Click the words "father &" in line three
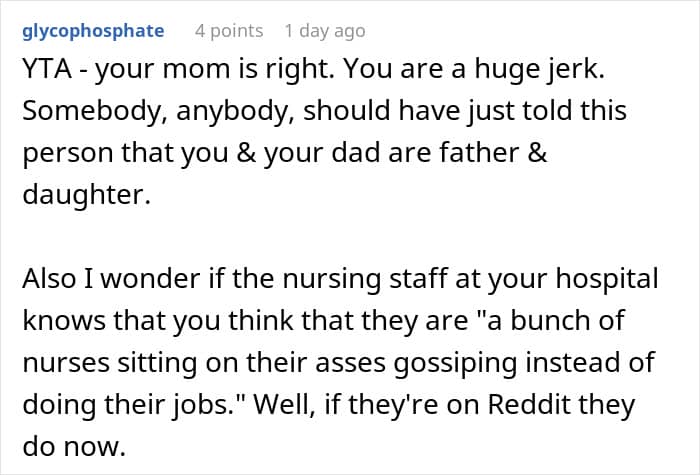700x475 pixels. coord(493,152)
